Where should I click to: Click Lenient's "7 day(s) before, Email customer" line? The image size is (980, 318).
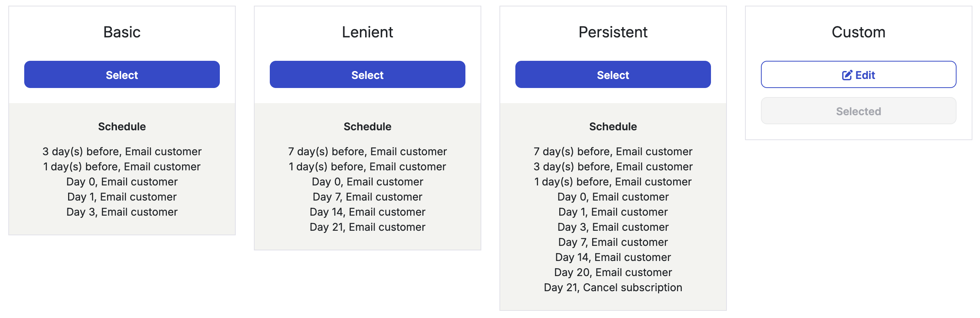367,151
